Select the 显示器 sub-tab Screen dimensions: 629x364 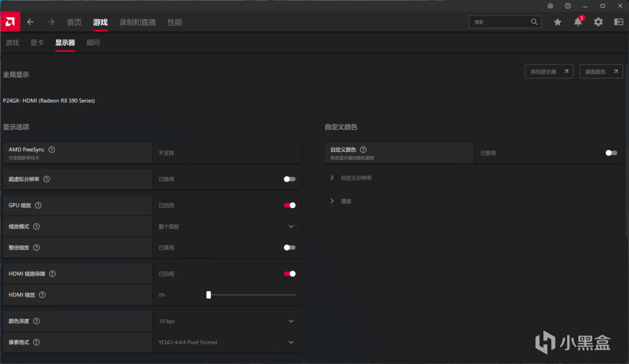point(65,43)
